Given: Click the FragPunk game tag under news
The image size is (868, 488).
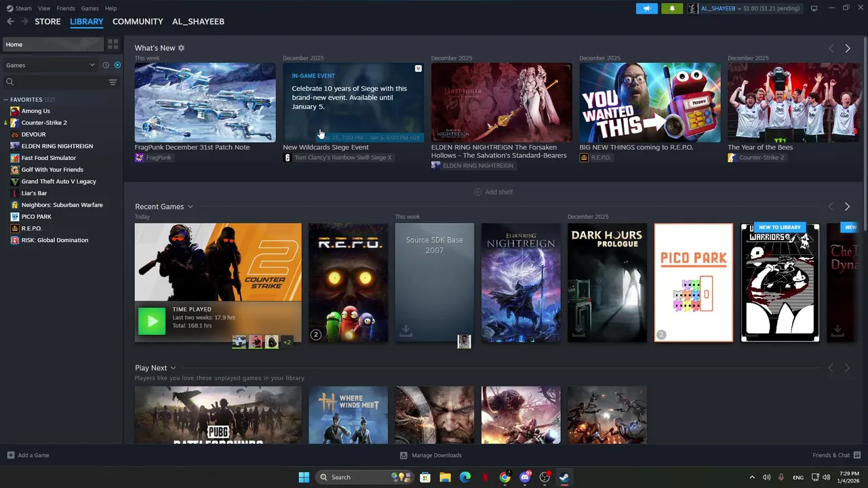Looking at the screenshot, I should click(x=153, y=158).
